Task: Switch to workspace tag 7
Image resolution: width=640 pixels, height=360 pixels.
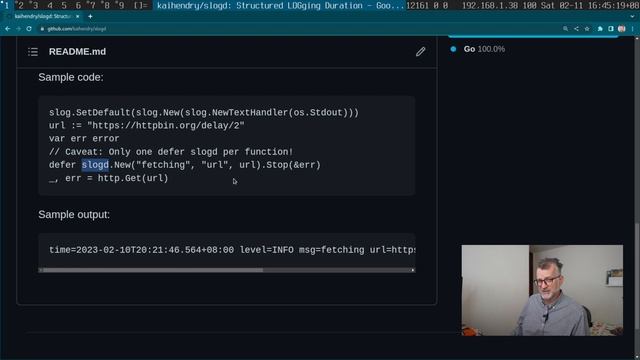Action: coord(92,6)
